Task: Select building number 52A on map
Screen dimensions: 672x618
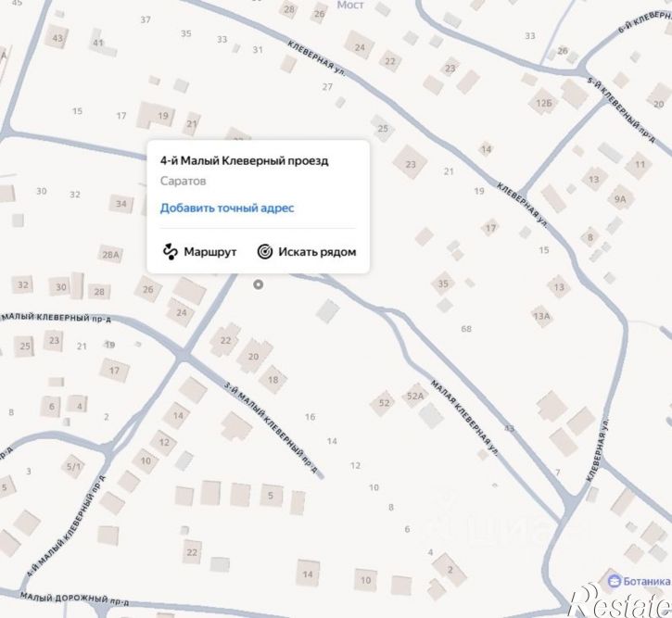Action: click(415, 396)
